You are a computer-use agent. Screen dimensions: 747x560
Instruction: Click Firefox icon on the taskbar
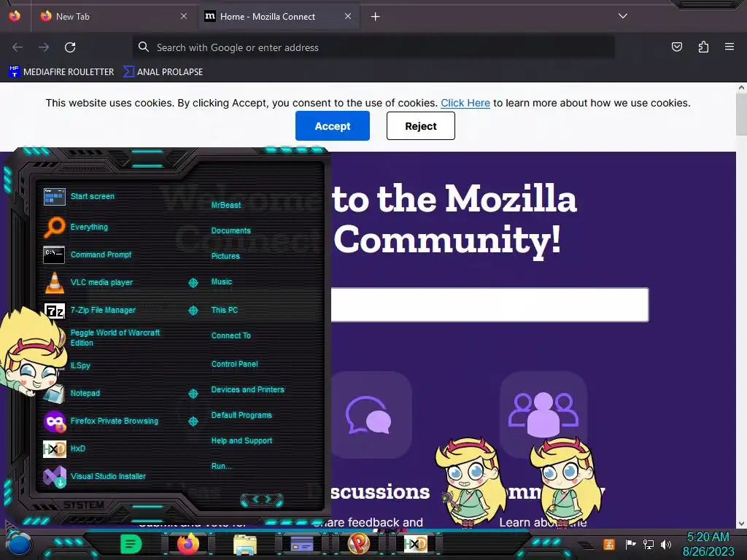(187, 543)
